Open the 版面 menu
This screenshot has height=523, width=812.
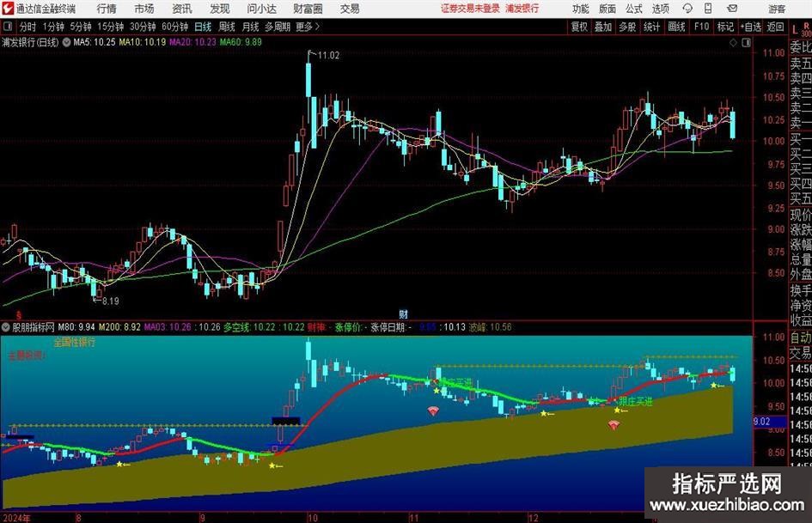[x=607, y=9]
